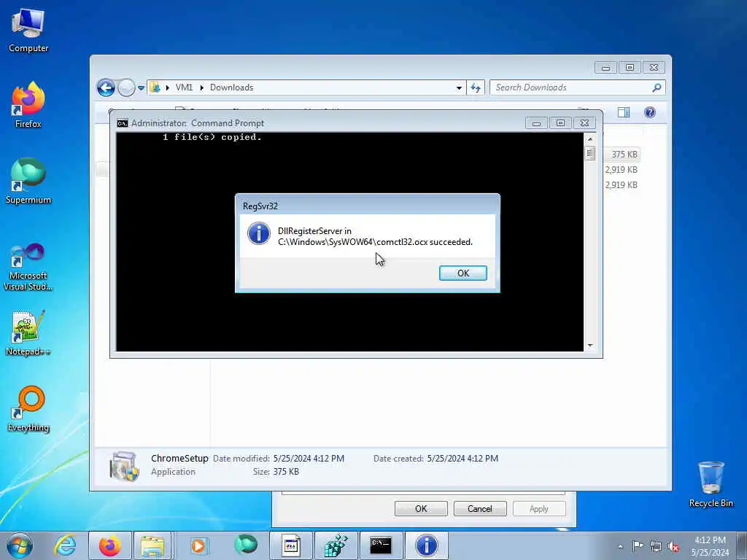Click OK in the background properties dialog
Viewport: 747px width, 560px height.
(x=421, y=508)
